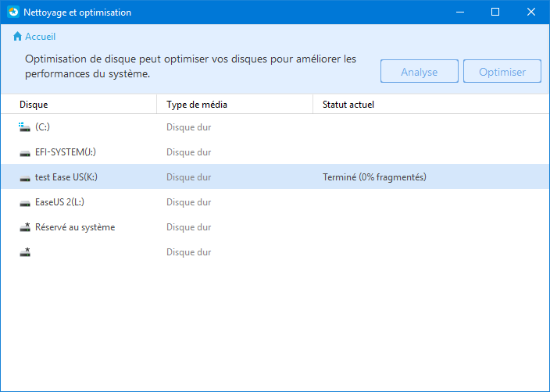Select the Windows drive icon for (C:)
This screenshot has height=392, width=550.
pyautogui.click(x=24, y=127)
